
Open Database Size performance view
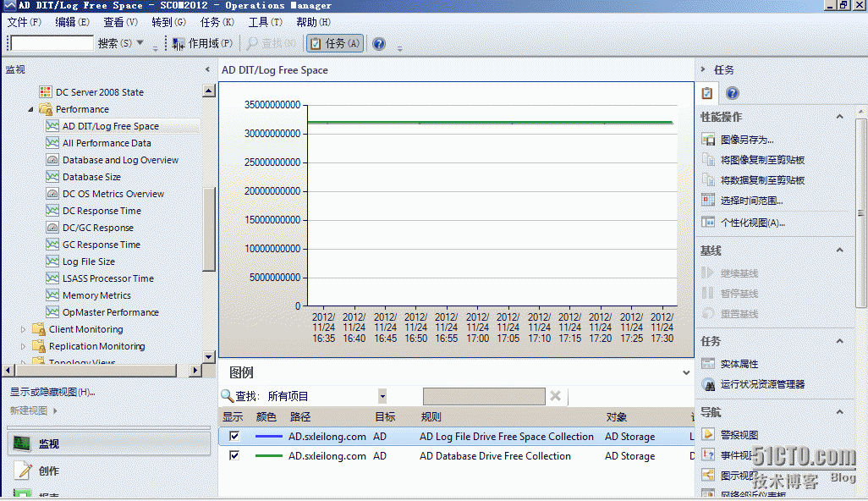point(92,177)
